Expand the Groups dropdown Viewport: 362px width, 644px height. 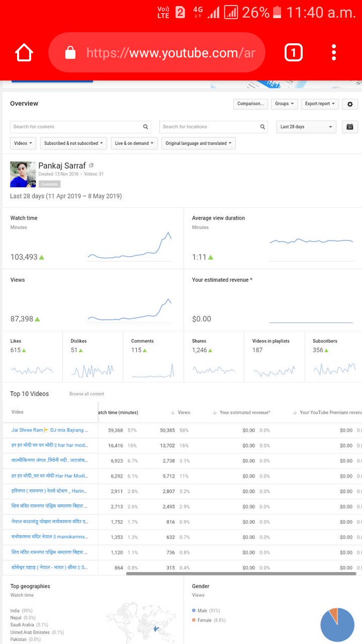284,104
